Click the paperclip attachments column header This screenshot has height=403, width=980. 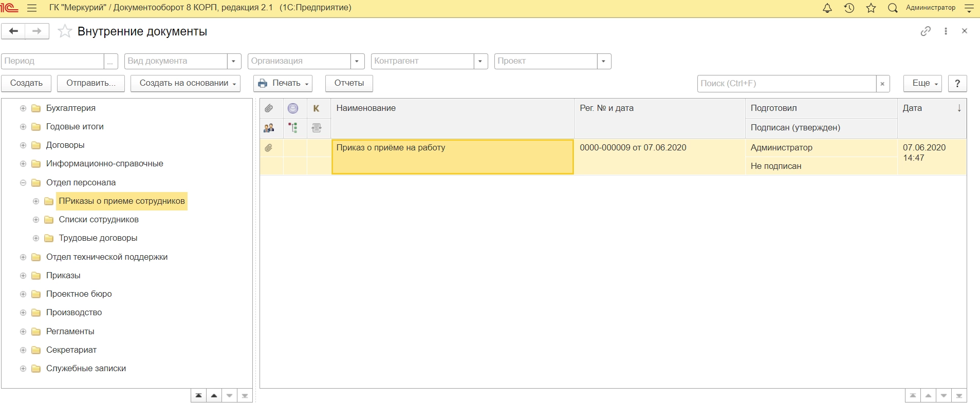click(x=269, y=108)
